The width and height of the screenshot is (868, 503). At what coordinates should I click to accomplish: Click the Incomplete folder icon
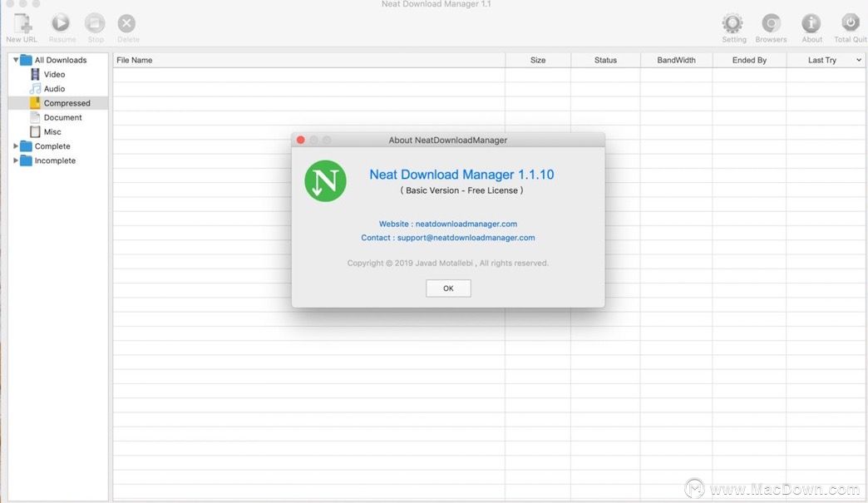point(26,160)
